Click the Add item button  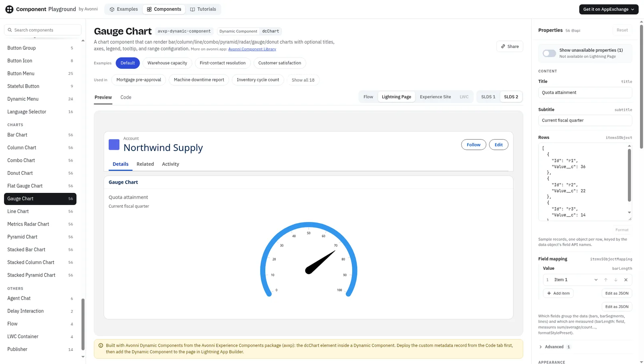click(558, 293)
